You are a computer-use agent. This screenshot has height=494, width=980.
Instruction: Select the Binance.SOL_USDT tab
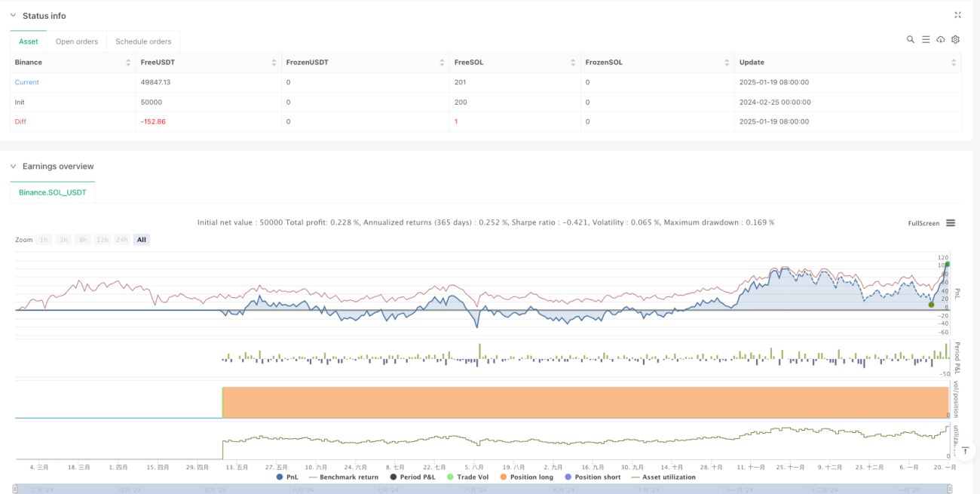(53, 192)
